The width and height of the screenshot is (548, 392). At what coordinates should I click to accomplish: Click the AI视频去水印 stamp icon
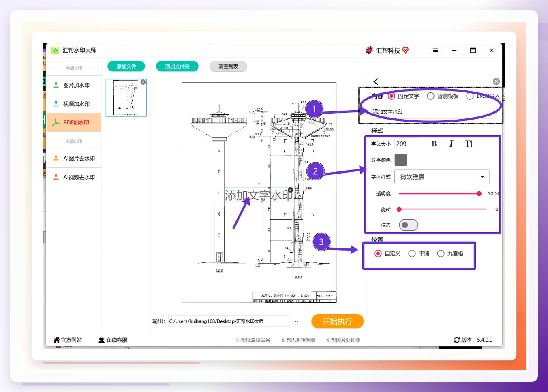pos(56,177)
